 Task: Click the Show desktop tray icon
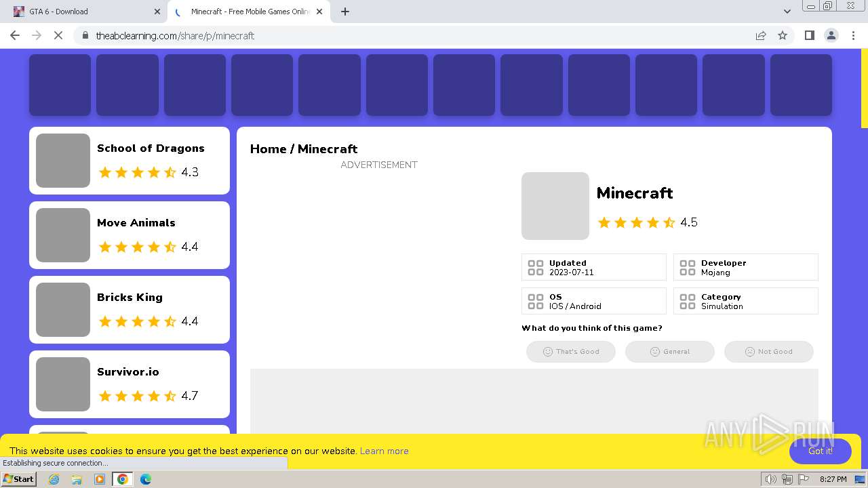coord(860,479)
